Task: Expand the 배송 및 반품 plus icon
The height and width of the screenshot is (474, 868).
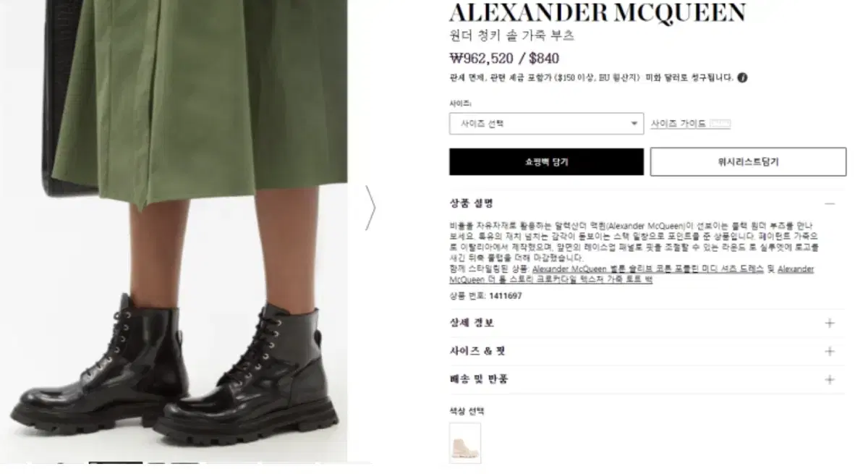Action: [x=830, y=379]
